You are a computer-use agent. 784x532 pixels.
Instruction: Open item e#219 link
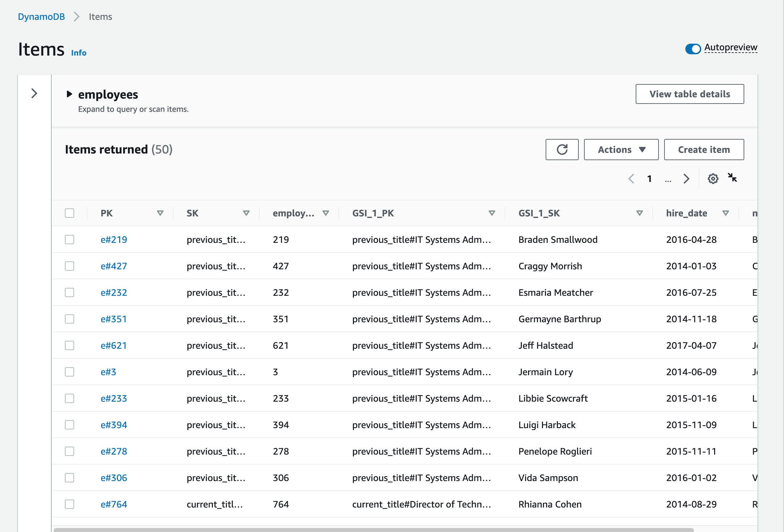coord(114,240)
